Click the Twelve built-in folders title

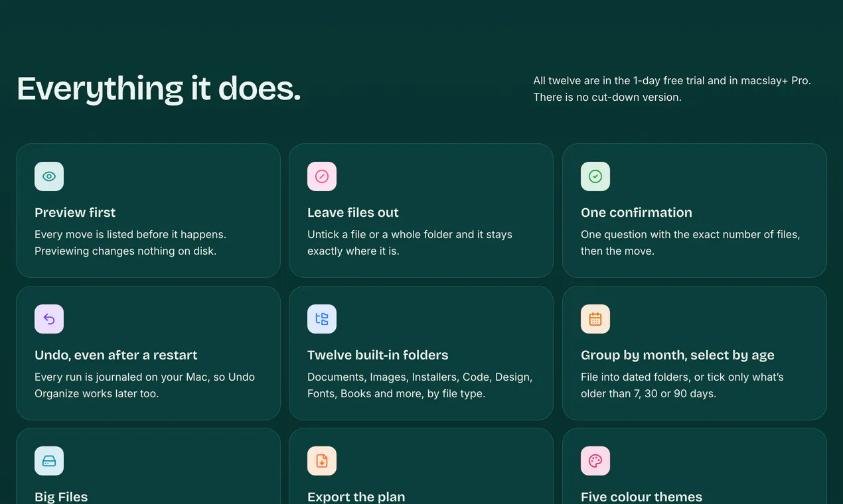(378, 355)
